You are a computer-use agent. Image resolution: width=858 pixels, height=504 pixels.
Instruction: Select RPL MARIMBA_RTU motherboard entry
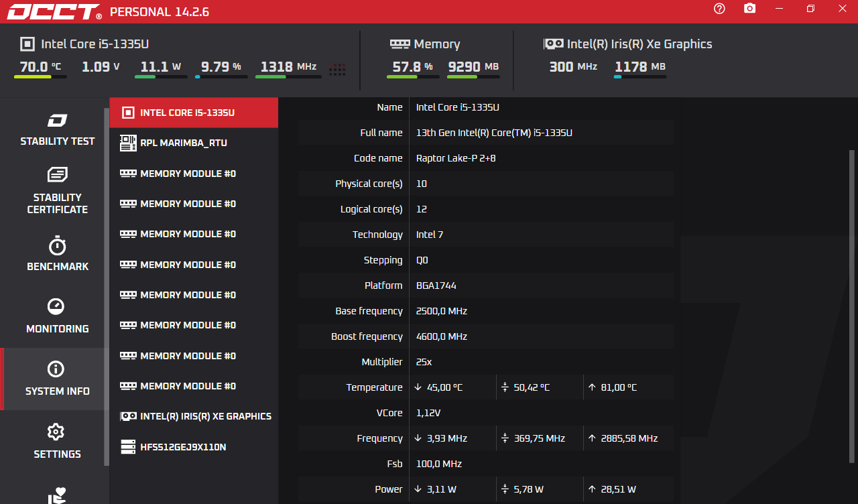[194, 143]
